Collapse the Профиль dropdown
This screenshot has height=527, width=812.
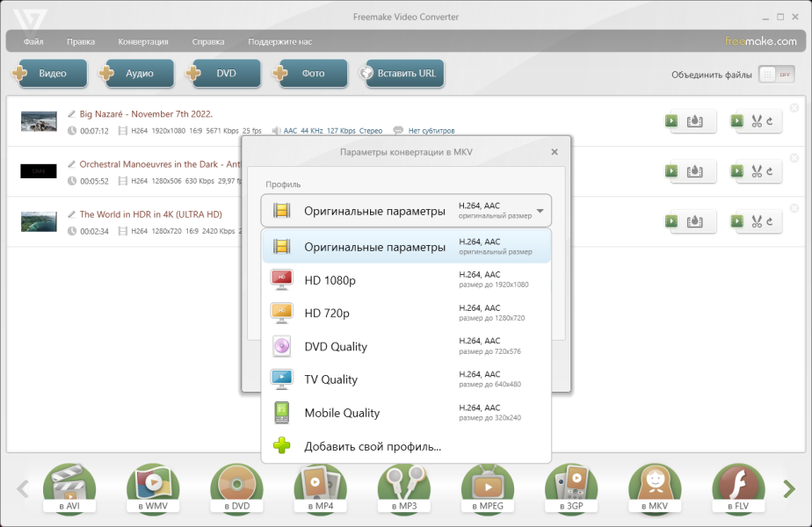click(406, 211)
